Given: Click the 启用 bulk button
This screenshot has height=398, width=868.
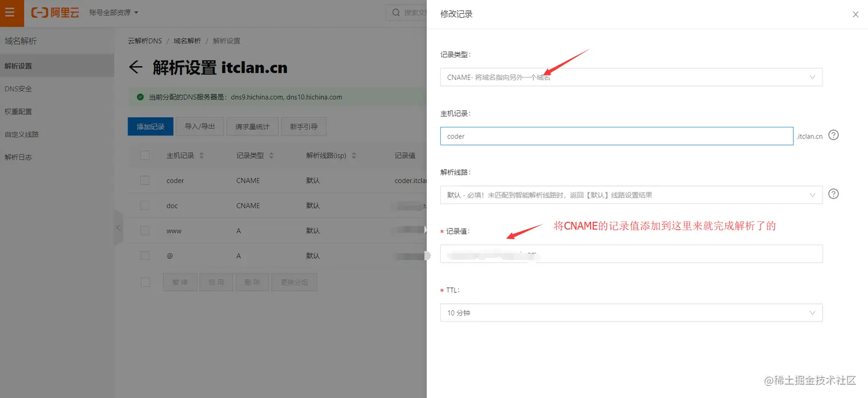Looking at the screenshot, I should pos(216,282).
